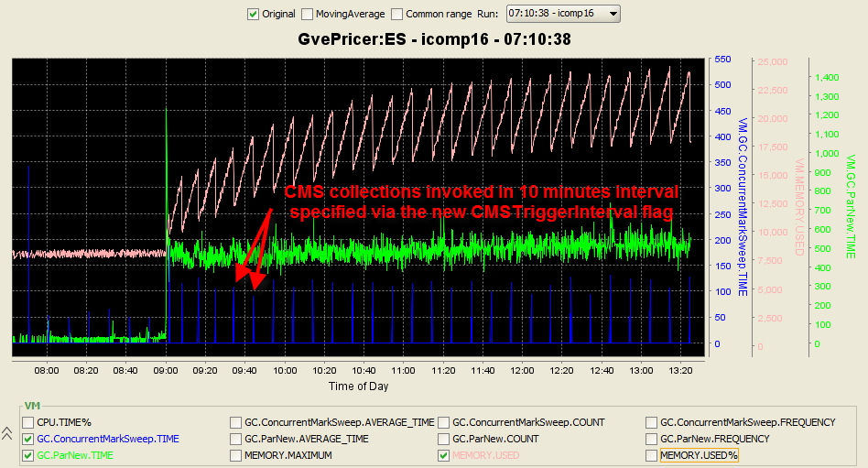
Task: Enable GC.ParNew.AVERAGE_TIME metric
Action: pos(236,439)
